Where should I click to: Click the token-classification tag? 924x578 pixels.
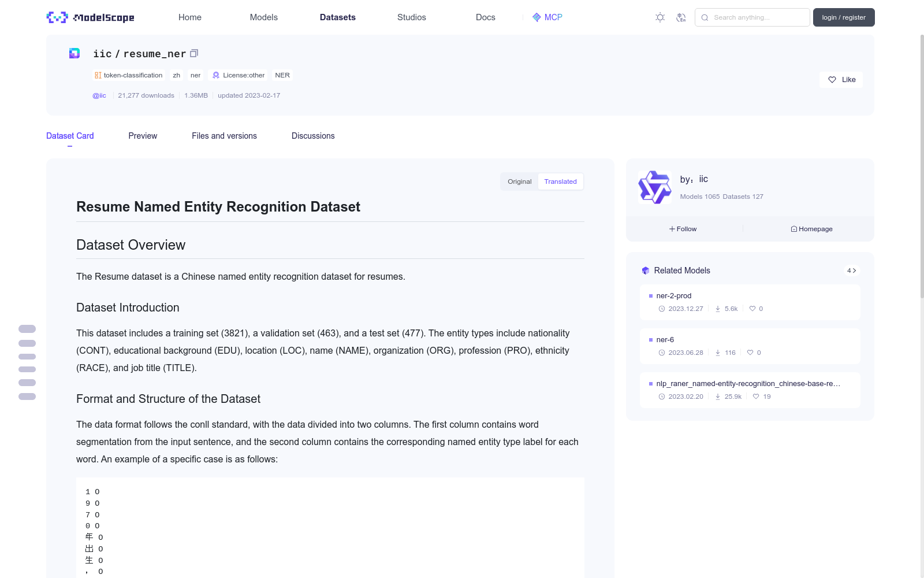129,75
